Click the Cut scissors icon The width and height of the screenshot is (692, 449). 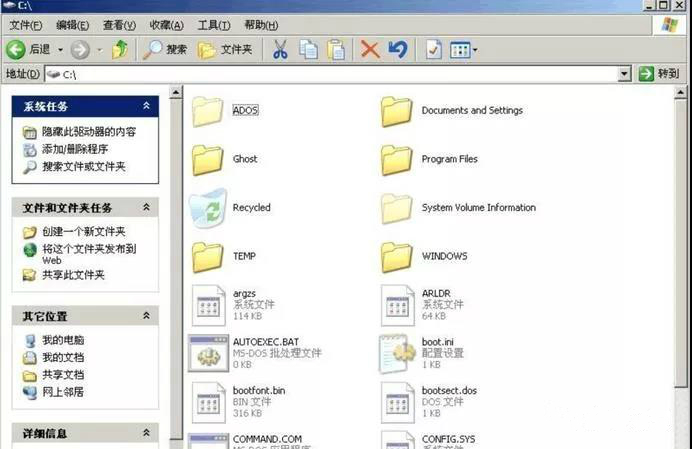[x=280, y=49]
